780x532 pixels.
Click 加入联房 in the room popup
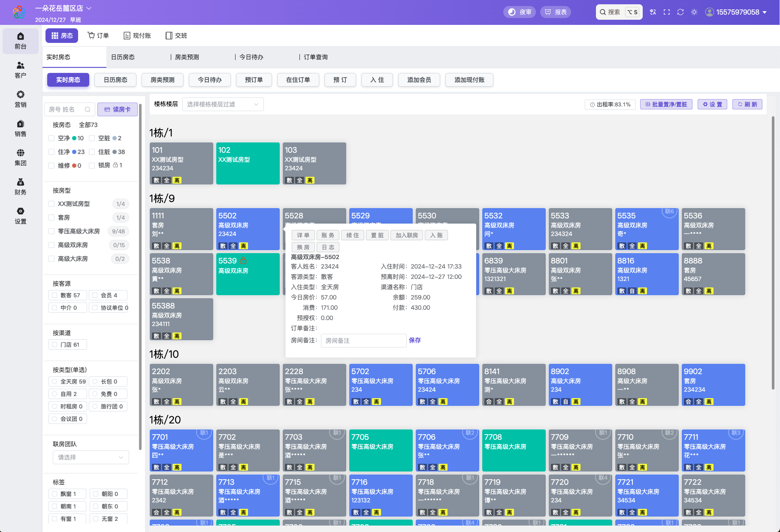point(407,235)
